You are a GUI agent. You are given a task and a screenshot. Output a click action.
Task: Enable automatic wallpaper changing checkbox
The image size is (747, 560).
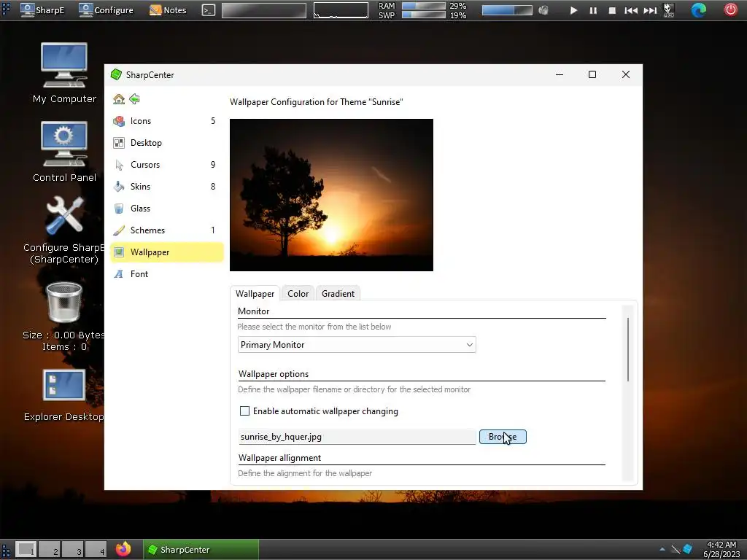244,411
